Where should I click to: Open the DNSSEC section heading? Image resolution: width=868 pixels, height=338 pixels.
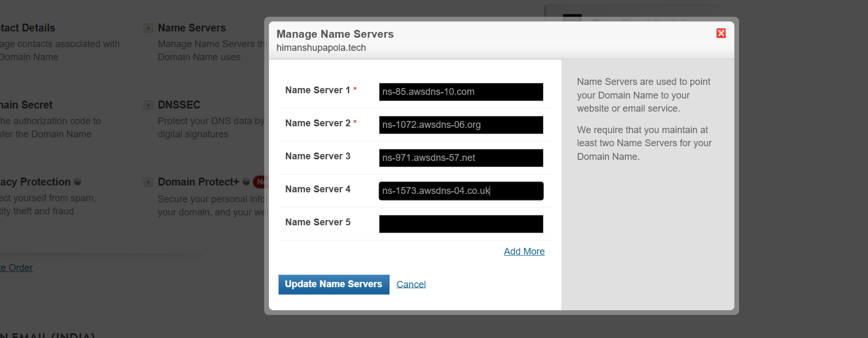(x=179, y=105)
